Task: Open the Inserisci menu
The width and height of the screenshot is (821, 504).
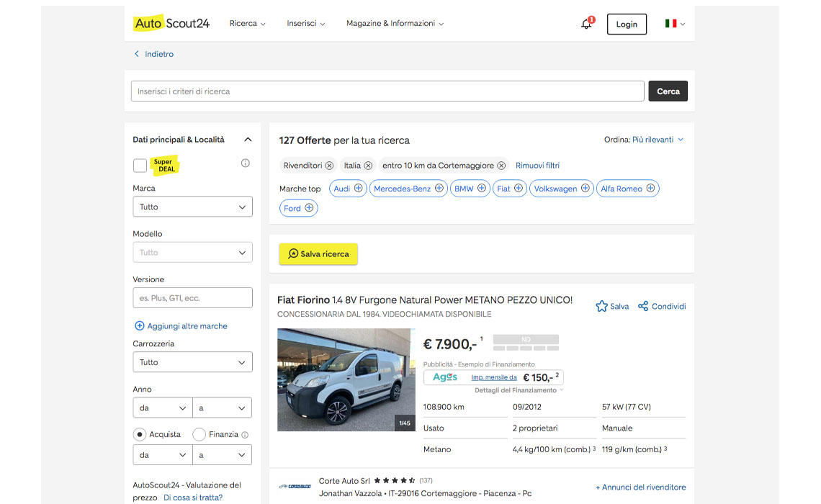Action: click(x=306, y=24)
